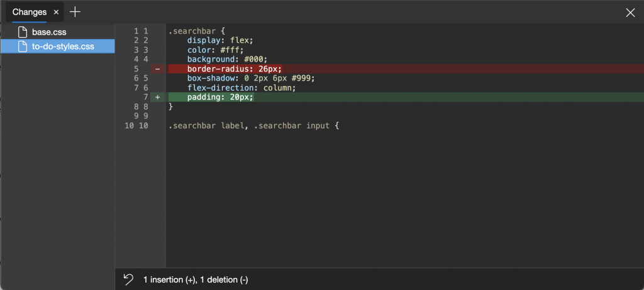Screen dimensions: 644x290
Task: Select to-do-styles.css in file list
Action: point(57,47)
